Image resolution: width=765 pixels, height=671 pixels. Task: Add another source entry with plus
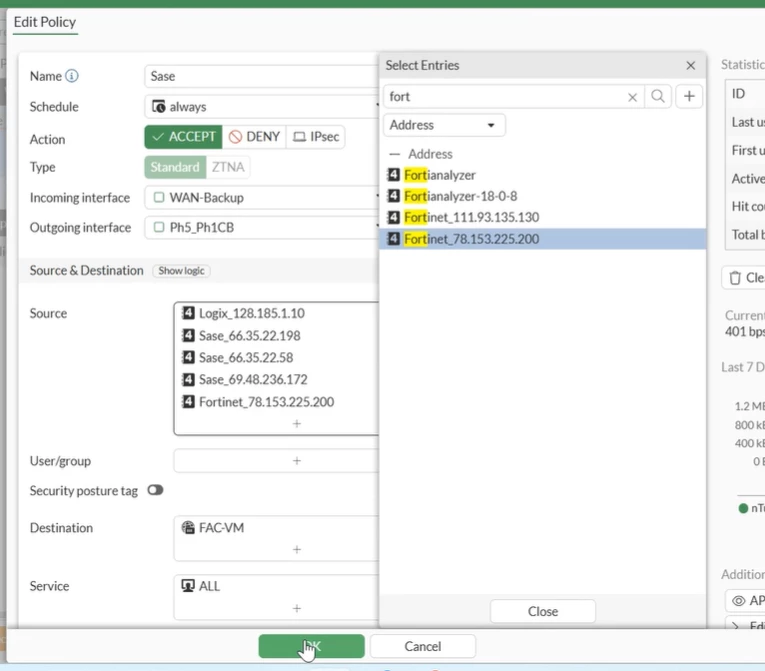tap(297, 424)
